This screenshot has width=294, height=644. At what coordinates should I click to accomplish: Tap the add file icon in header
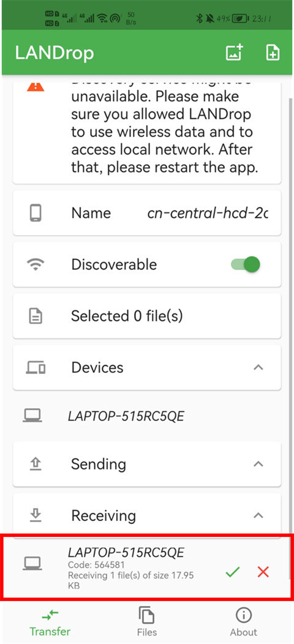[x=273, y=53]
